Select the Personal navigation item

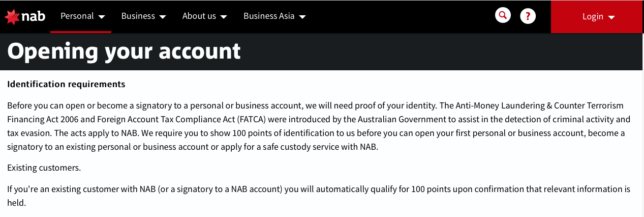(x=77, y=16)
